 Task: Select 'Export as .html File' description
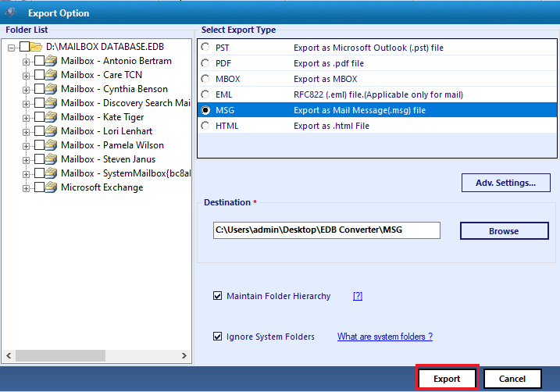tap(331, 126)
